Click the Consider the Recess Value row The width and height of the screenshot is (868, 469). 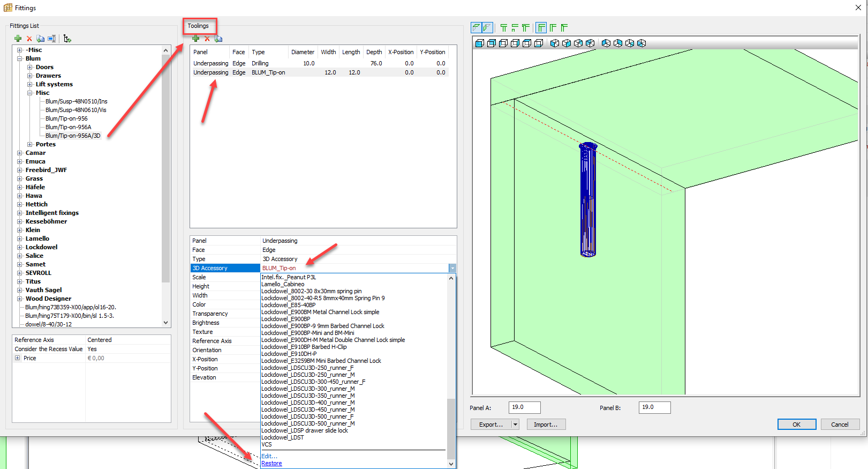(92, 349)
